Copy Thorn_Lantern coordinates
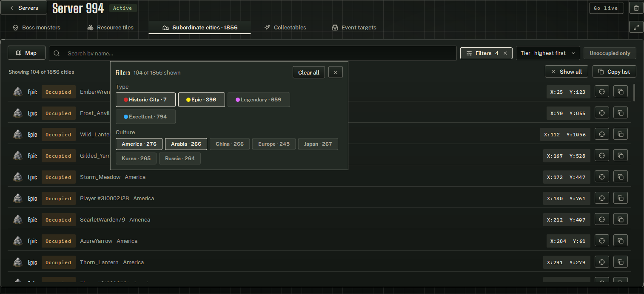 click(x=621, y=262)
